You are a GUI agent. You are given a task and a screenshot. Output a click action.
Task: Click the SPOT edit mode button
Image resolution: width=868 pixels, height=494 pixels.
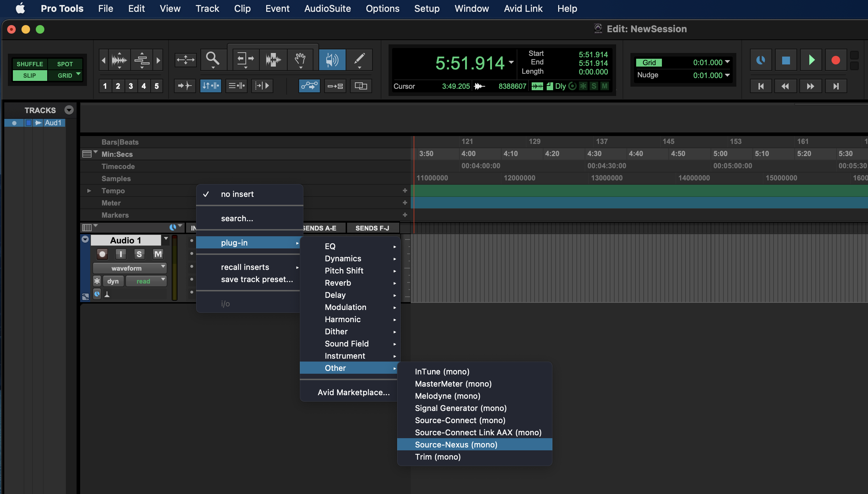click(x=65, y=64)
